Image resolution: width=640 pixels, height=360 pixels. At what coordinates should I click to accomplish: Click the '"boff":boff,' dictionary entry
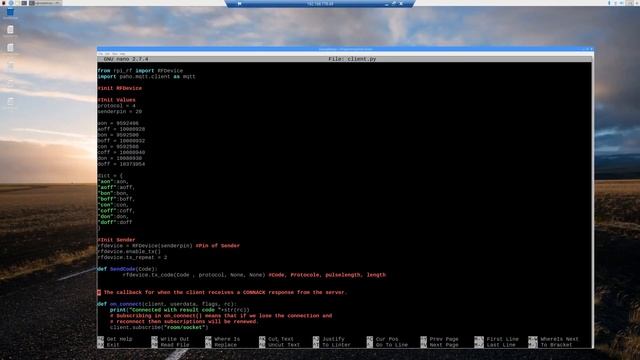(x=116, y=199)
